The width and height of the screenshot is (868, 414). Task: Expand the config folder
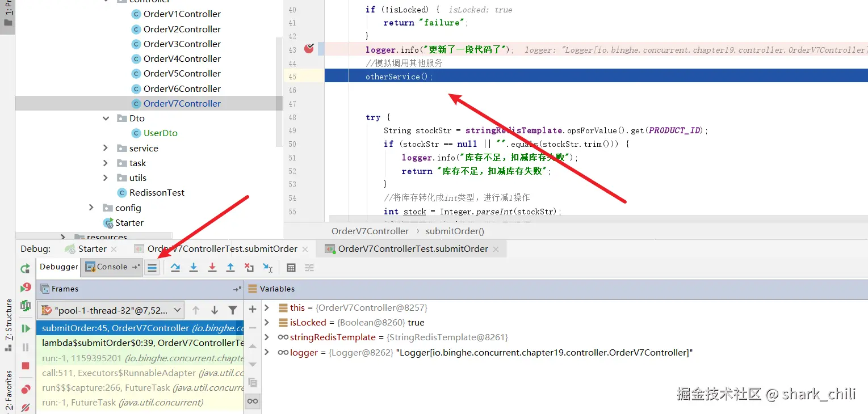[x=91, y=208]
